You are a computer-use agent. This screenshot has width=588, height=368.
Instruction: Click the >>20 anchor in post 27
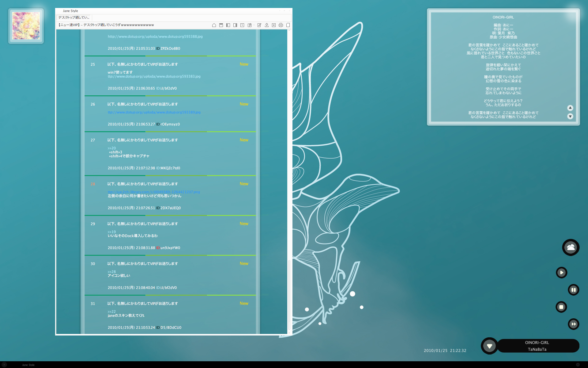(111, 148)
